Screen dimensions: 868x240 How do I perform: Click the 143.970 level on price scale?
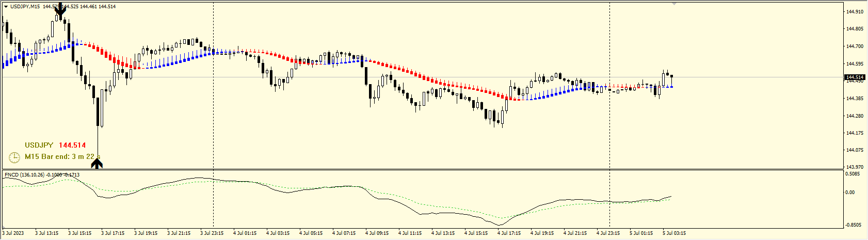[x=855, y=167]
